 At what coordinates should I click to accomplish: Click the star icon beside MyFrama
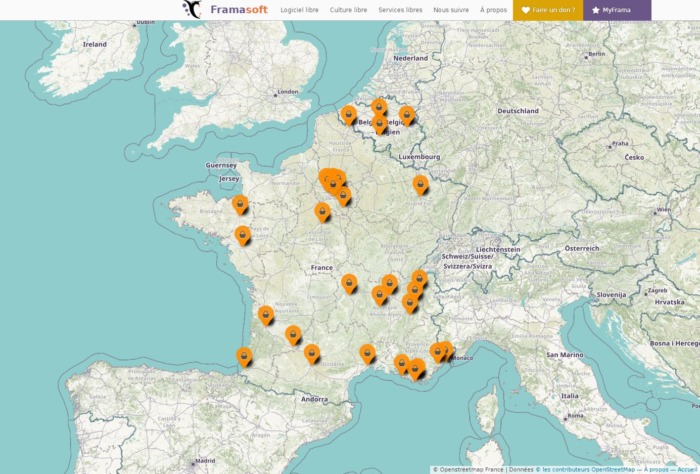596,10
